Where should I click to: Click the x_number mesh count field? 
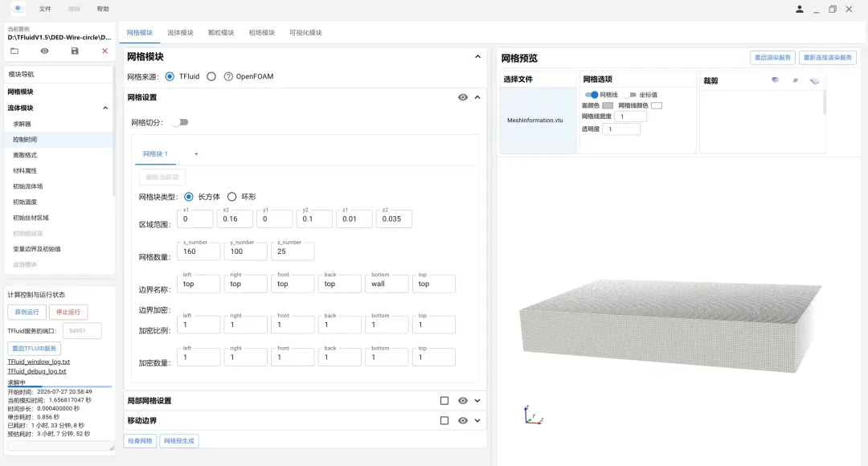click(x=199, y=251)
